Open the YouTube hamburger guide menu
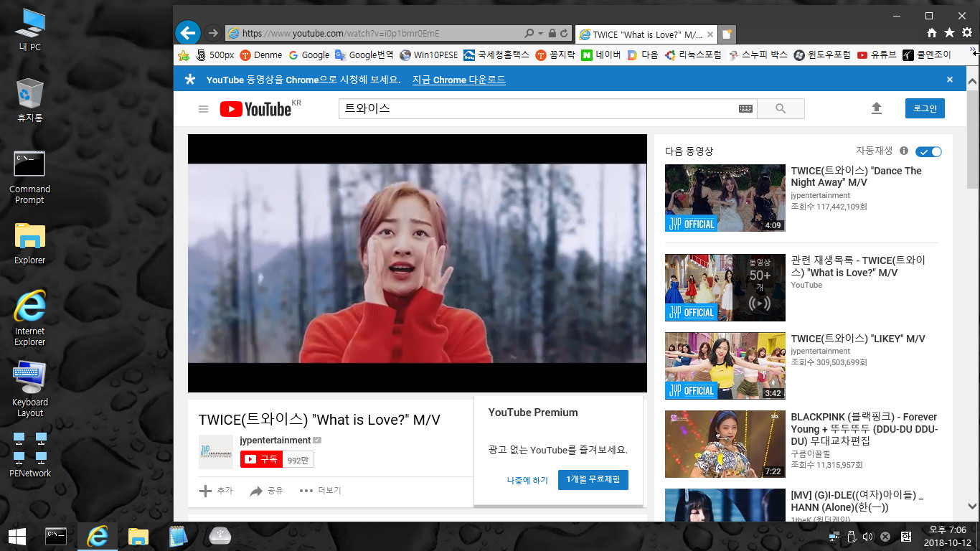This screenshot has height=551, width=980. coord(203,109)
